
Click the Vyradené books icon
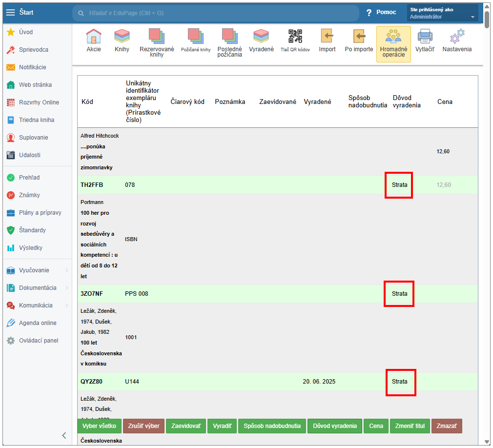(261, 37)
